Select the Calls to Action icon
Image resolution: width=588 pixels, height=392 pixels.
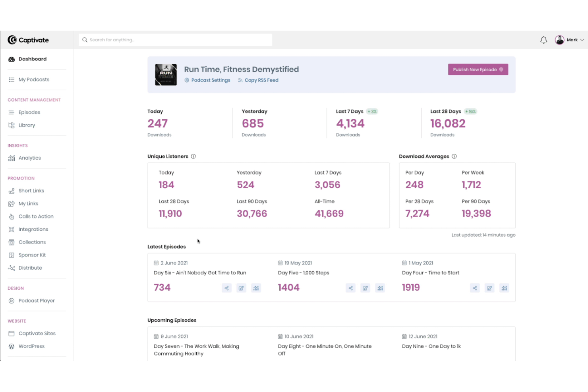click(12, 216)
